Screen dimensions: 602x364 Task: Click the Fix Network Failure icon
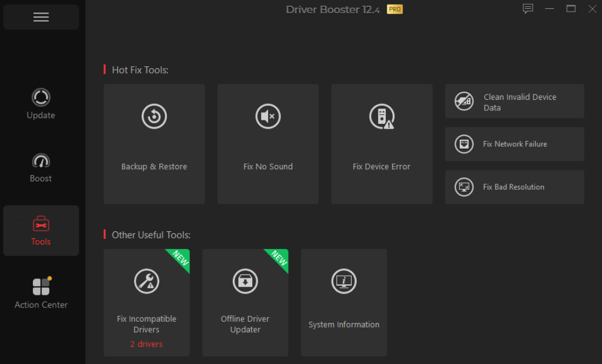point(464,144)
